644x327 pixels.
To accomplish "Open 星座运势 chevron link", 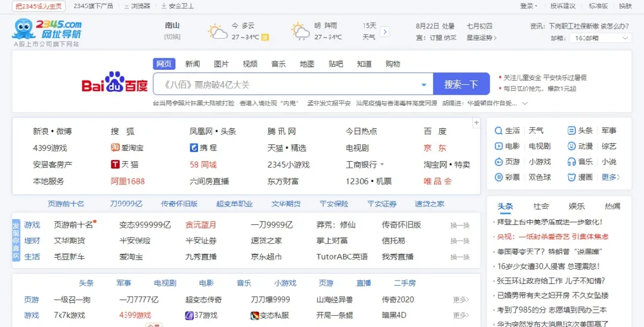I will (x=481, y=38).
